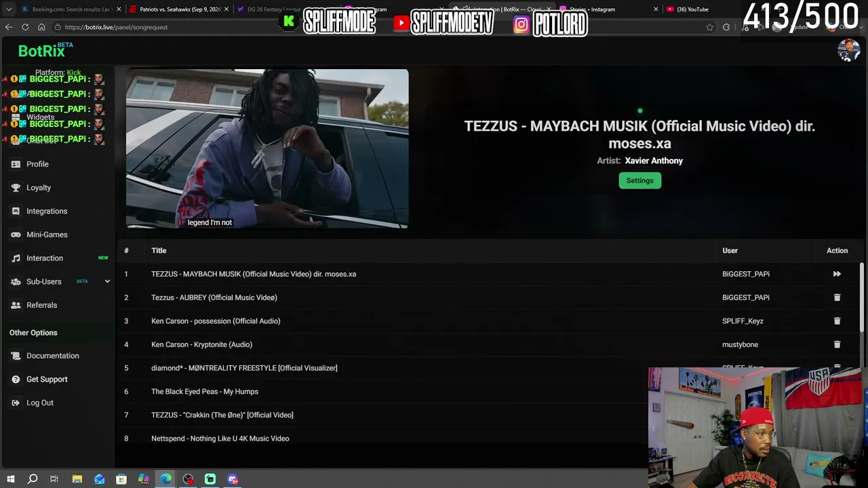Click the Log Out arrow icon
Viewport: 868px width, 488px height.
click(16, 403)
